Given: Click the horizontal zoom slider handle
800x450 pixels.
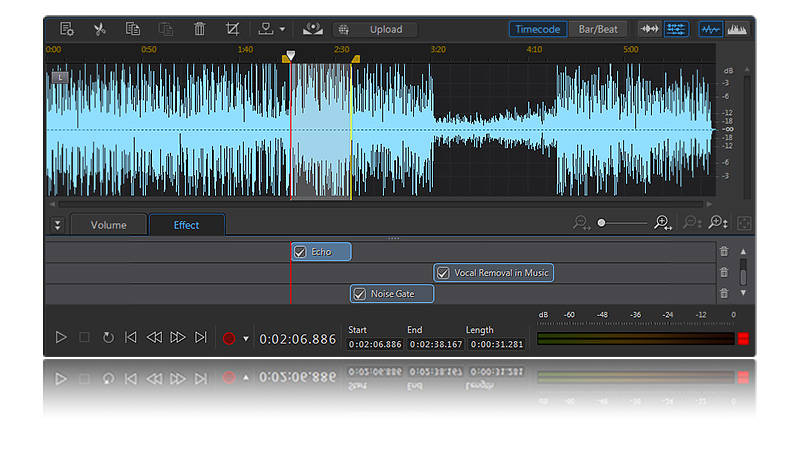Looking at the screenshot, I should pos(601,223).
